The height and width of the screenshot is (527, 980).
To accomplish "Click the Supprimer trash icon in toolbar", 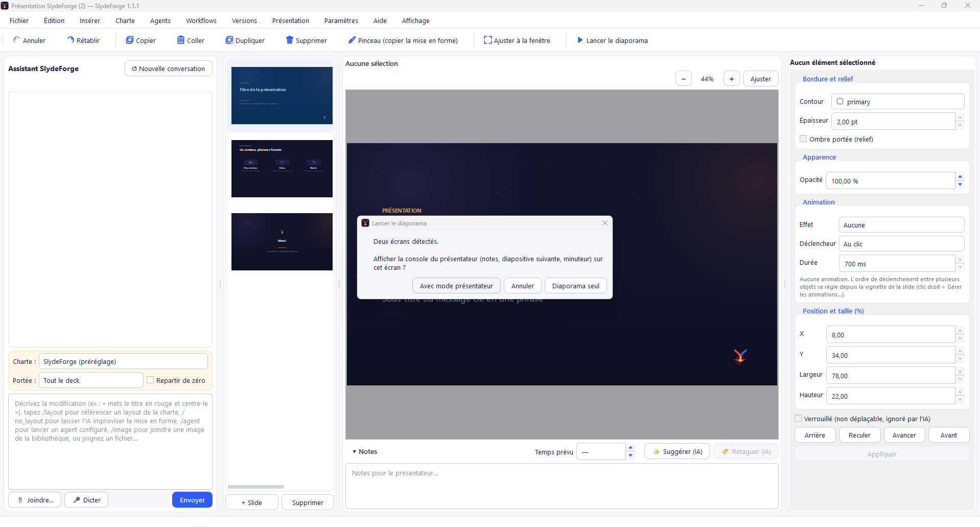I will point(290,40).
